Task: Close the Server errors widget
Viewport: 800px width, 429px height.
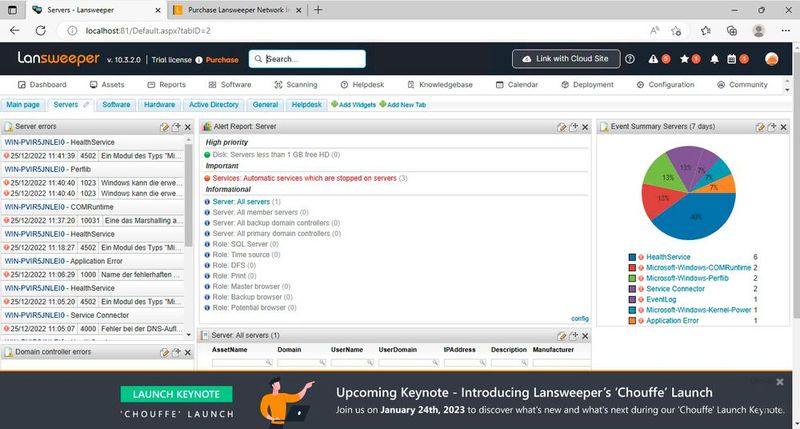Action: pyautogui.click(x=188, y=127)
